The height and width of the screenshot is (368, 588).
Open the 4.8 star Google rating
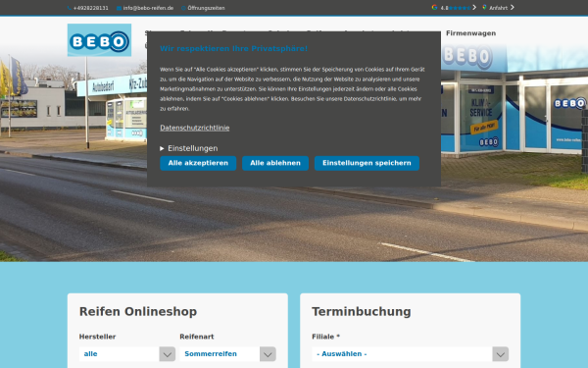456,8
